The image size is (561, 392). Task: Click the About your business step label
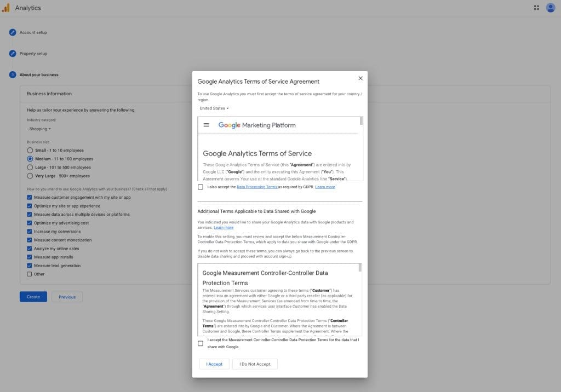(39, 74)
